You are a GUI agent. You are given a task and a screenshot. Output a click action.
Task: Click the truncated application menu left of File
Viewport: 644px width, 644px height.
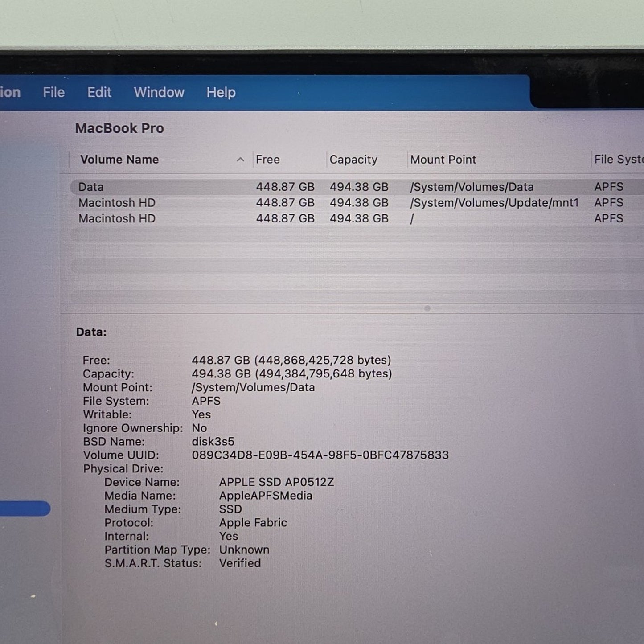pos(10,92)
